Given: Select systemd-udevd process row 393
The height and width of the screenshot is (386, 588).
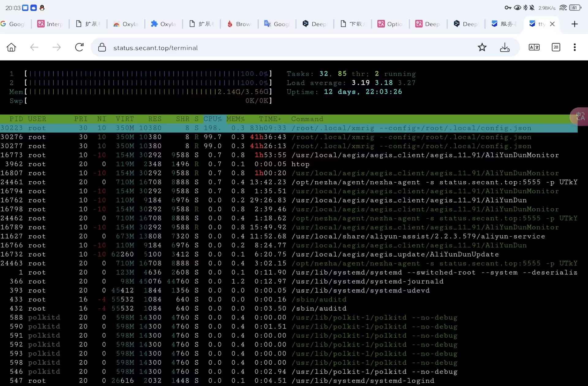Looking at the screenshot, I should click(x=289, y=290).
